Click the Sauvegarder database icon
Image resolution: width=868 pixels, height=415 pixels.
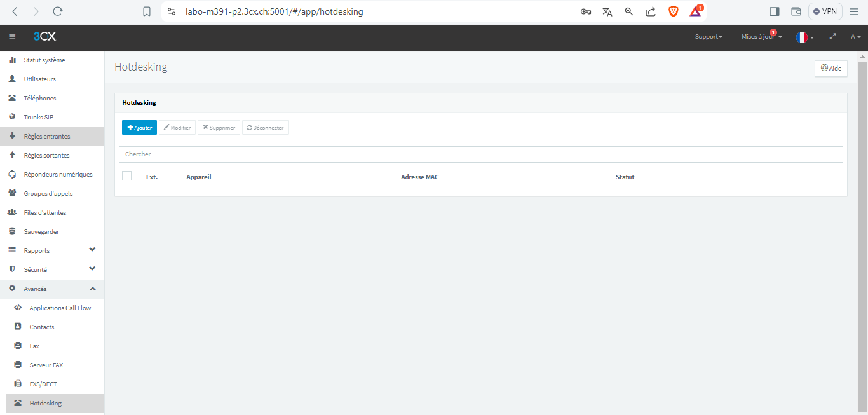coord(12,231)
